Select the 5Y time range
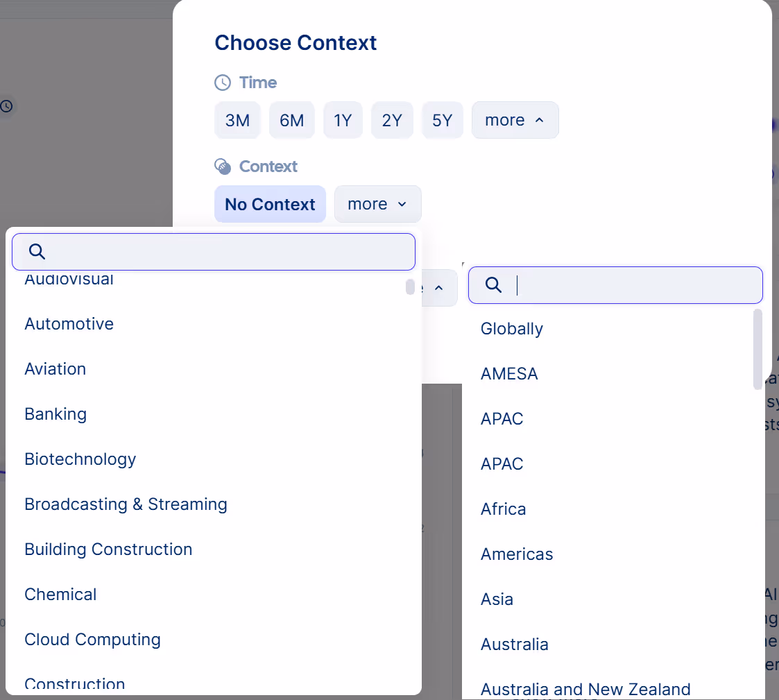Viewport: 779px width, 700px height. (442, 120)
